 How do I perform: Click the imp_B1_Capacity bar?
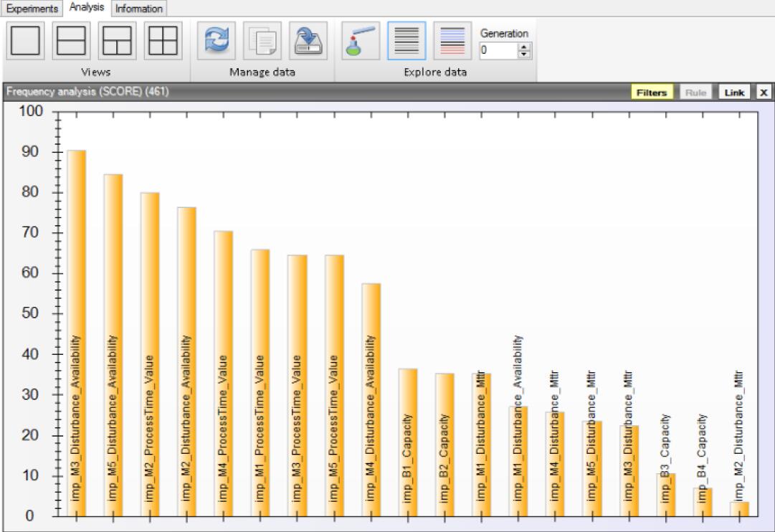pos(408,442)
